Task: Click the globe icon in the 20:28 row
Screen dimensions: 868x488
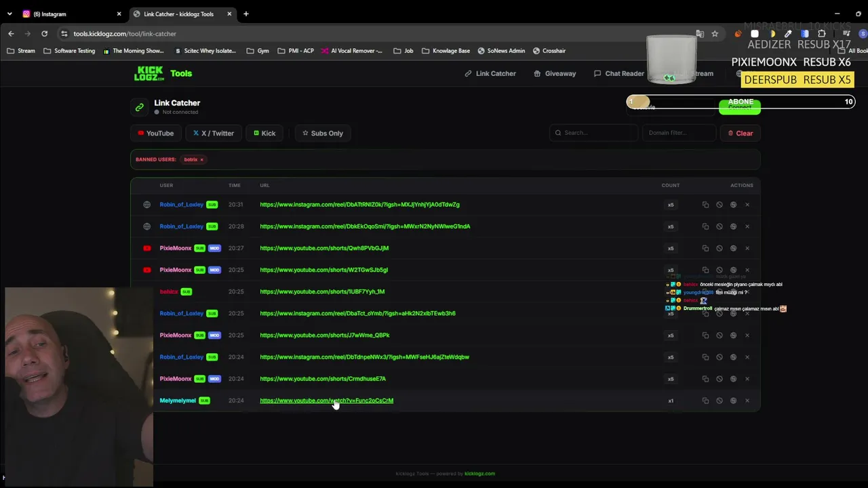Action: (733, 226)
